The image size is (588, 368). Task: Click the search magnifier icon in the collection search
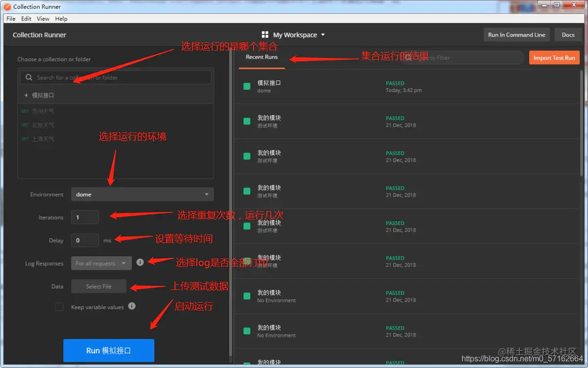(x=28, y=78)
